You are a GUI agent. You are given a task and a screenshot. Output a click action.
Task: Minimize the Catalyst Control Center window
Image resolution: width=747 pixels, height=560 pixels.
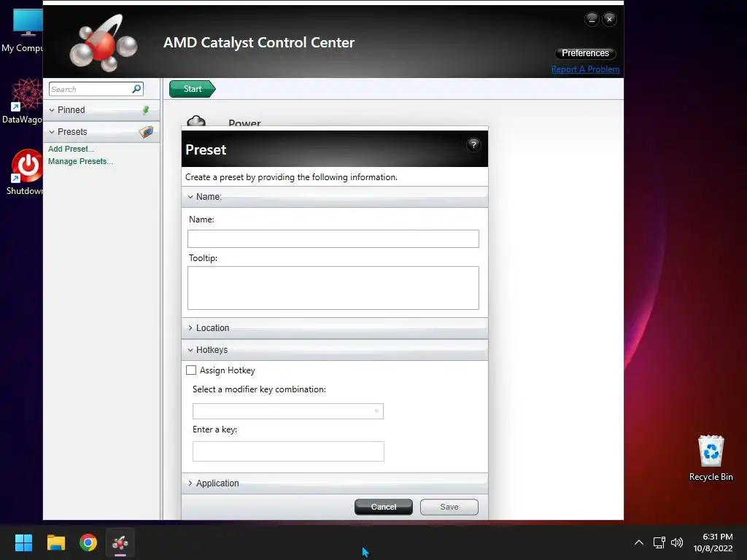592,20
